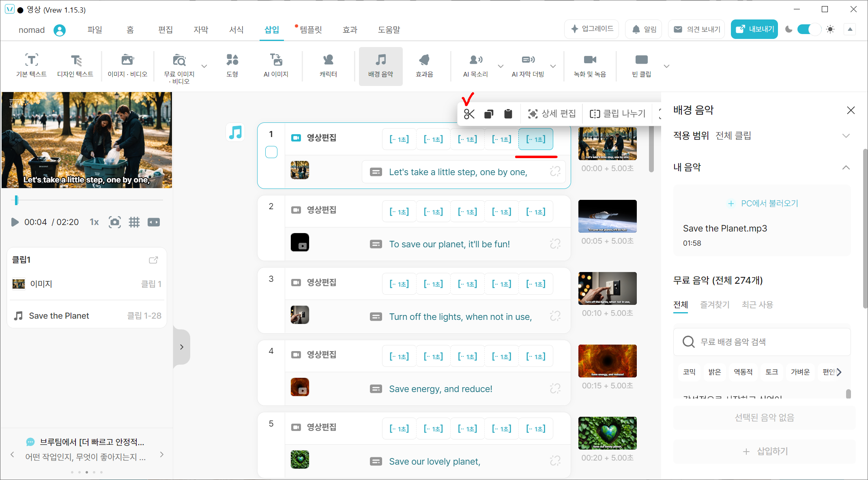Expand the AI 목소리 dropdown arrow
868x480 pixels.
point(501,66)
